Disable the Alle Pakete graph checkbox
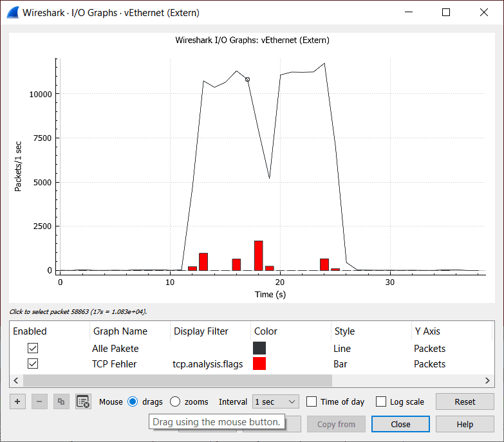Image resolution: width=504 pixels, height=442 pixels. (32, 348)
